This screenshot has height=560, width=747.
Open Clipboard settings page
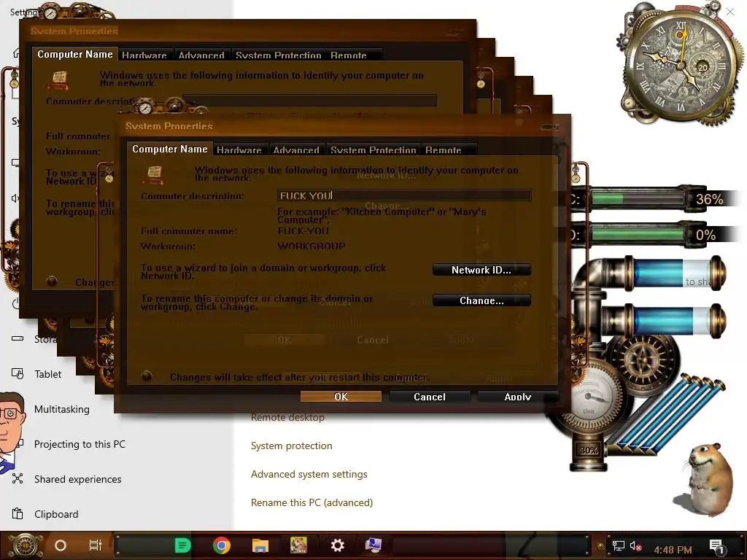click(56, 514)
